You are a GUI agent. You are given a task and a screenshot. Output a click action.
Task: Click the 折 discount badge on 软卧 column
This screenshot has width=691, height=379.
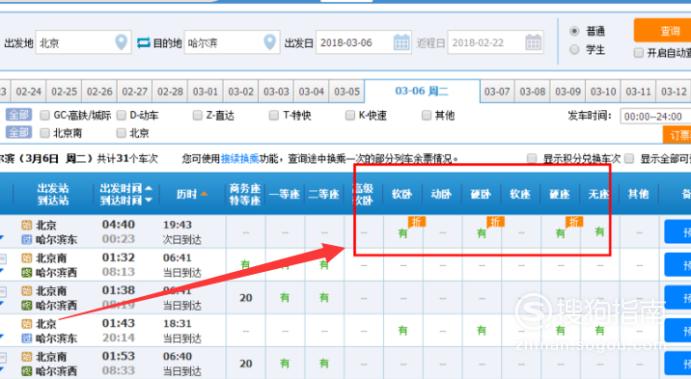pyautogui.click(x=416, y=222)
